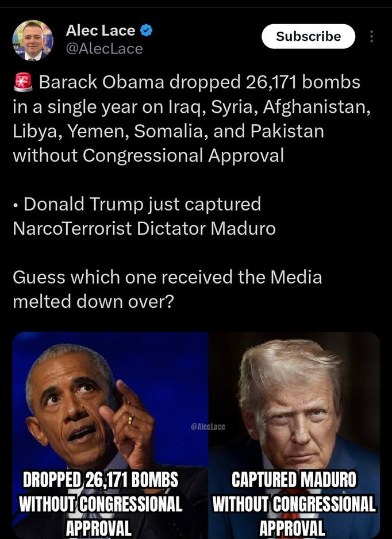Subscribe to Alec Lace

click(308, 36)
